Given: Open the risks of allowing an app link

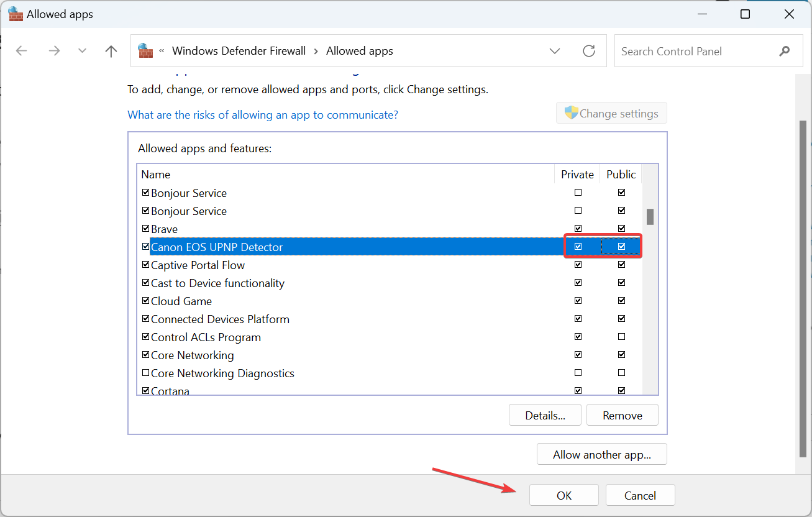Looking at the screenshot, I should [x=263, y=115].
